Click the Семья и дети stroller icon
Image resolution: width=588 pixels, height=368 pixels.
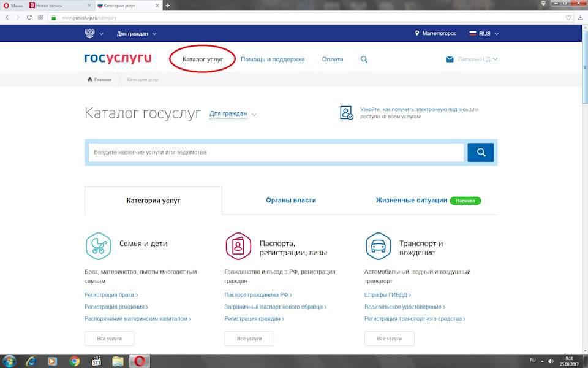[98, 247]
